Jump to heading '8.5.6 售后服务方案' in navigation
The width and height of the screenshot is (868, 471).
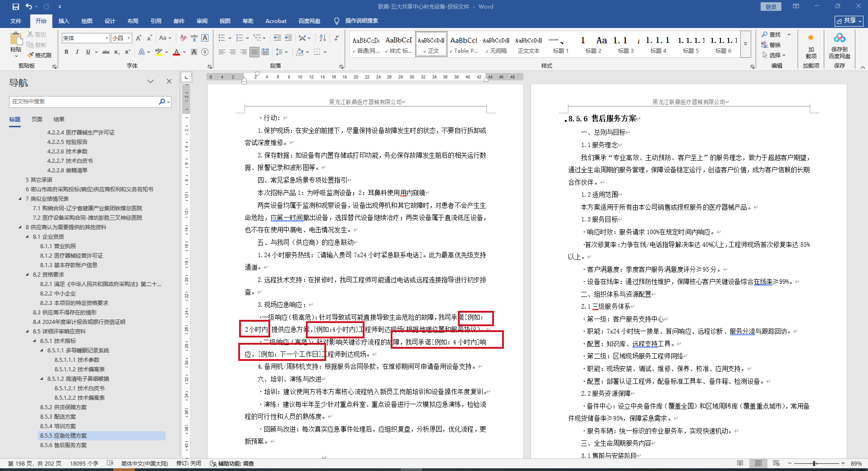[x=63, y=445]
